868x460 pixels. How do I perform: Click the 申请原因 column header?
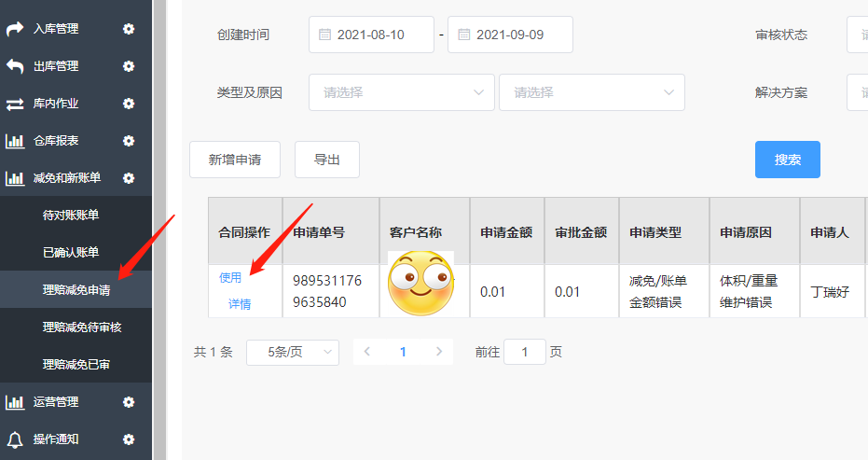(754, 231)
